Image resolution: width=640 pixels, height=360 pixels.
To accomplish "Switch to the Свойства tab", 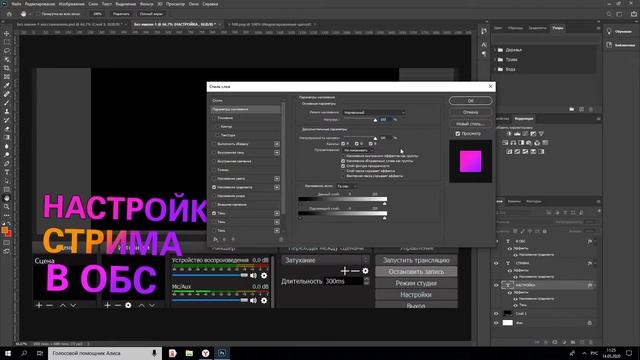I will point(502,119).
